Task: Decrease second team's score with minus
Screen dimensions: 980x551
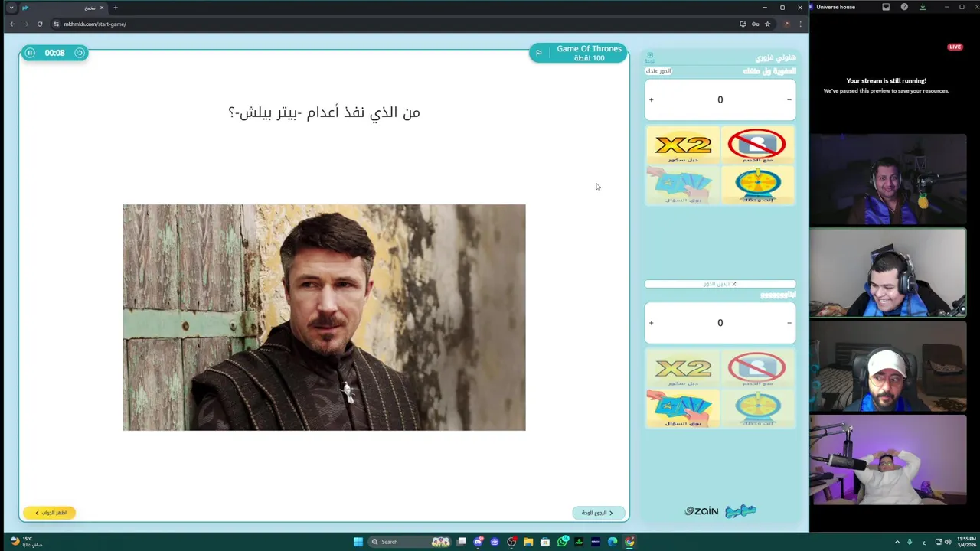Action: pyautogui.click(x=789, y=323)
